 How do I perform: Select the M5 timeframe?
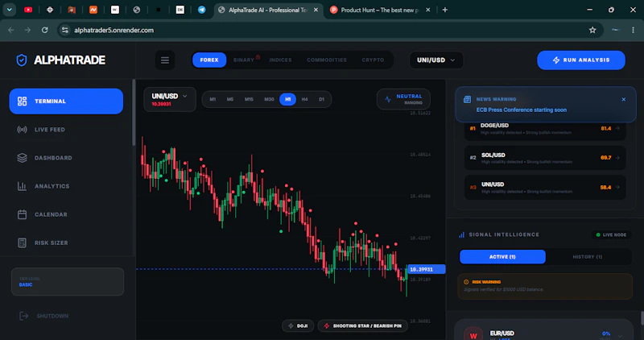click(230, 99)
